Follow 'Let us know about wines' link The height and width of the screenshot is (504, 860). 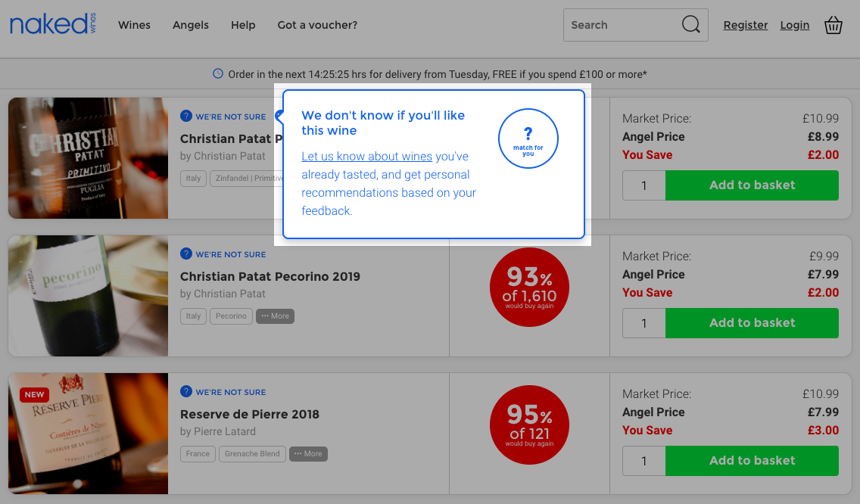(366, 157)
